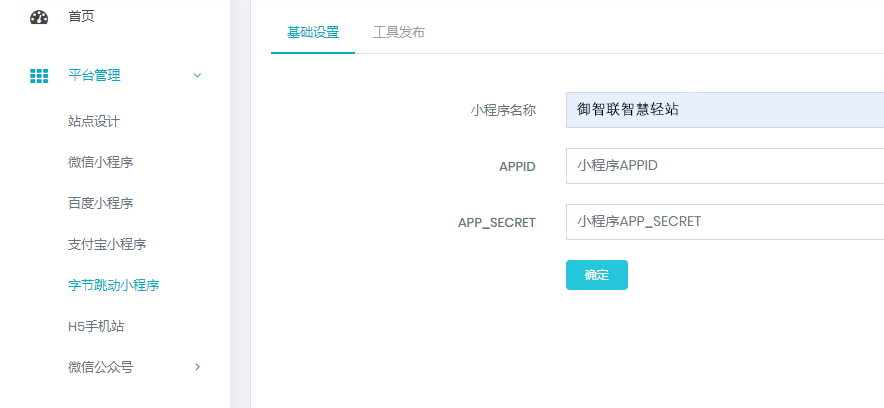This screenshot has width=884, height=408.
Task: Open the 站点设计 sidebar item
Action: tap(94, 121)
